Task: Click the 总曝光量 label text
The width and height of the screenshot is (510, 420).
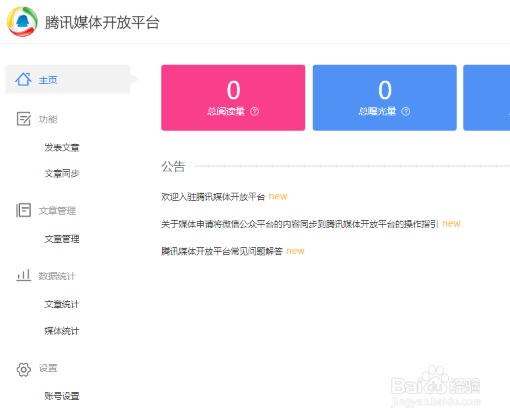Action: (377, 111)
